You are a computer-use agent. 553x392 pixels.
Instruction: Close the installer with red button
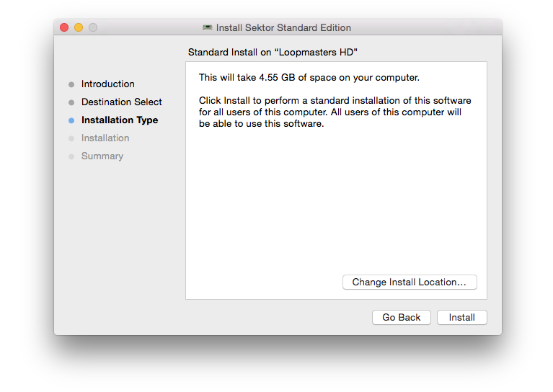coord(64,27)
